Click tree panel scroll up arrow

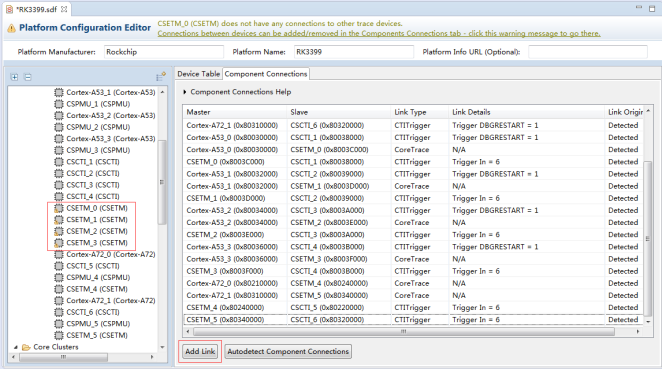click(x=162, y=92)
